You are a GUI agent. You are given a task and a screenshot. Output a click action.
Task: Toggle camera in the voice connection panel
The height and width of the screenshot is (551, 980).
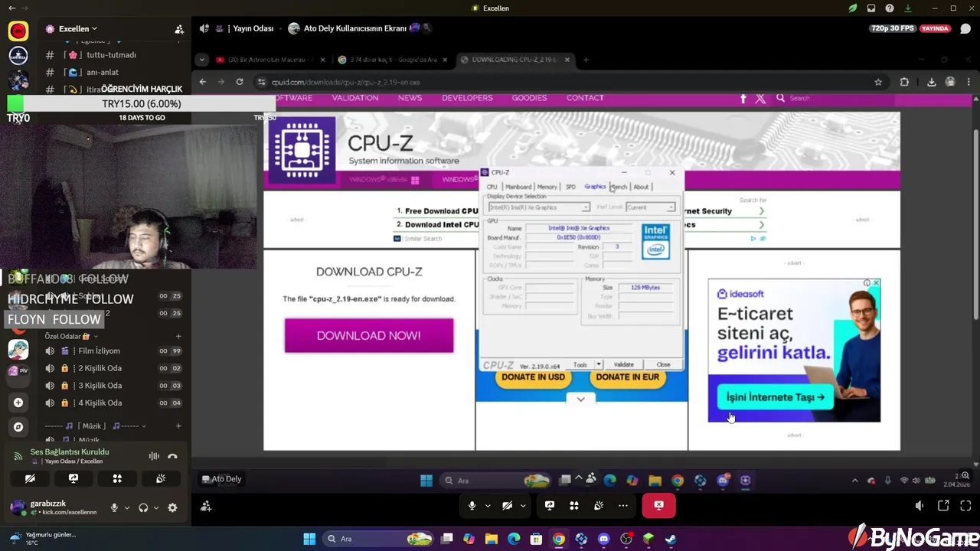pyautogui.click(x=30, y=478)
